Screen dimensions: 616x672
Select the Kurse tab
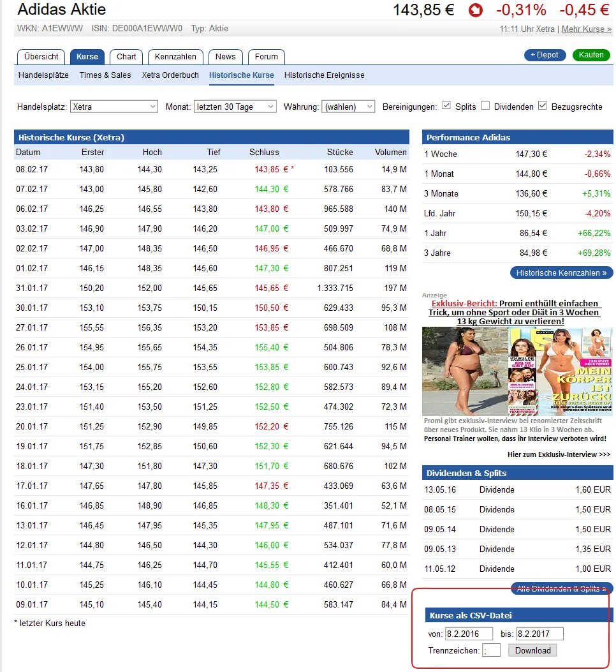(x=87, y=57)
